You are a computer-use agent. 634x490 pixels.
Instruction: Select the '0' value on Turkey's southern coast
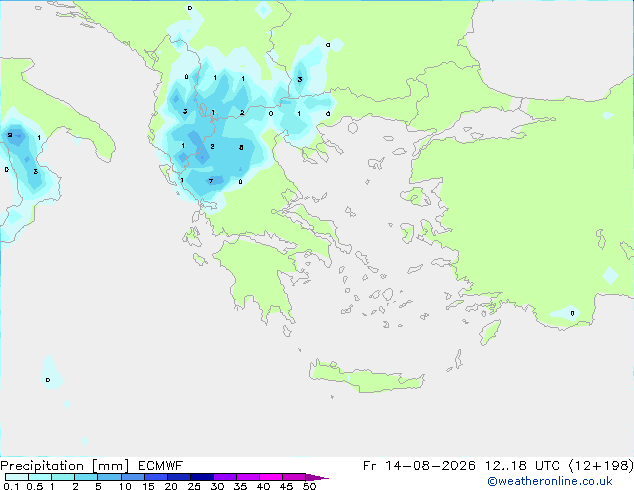click(572, 313)
